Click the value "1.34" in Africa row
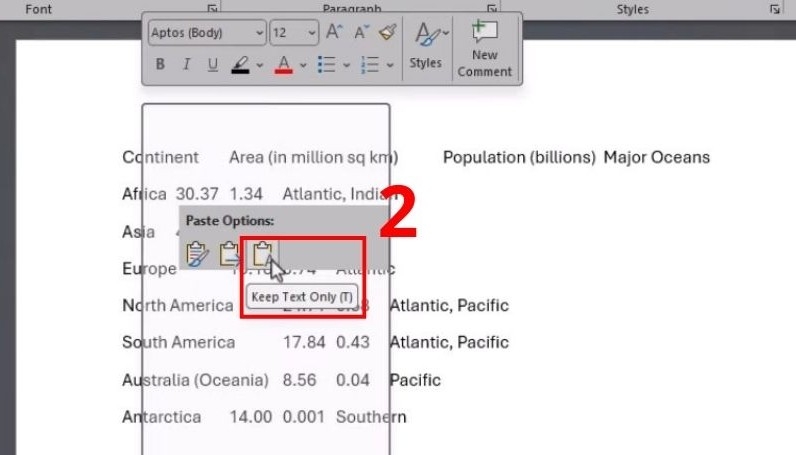 246,194
